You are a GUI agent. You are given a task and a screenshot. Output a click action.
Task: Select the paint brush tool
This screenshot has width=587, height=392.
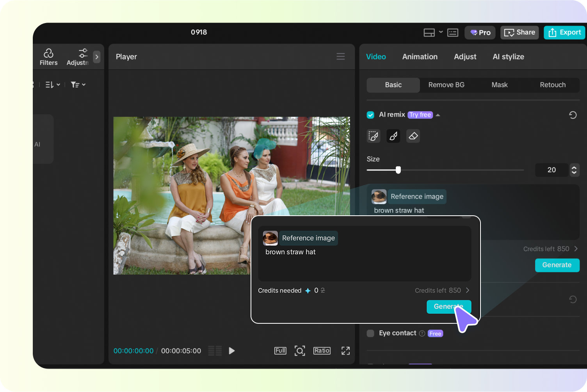pos(393,136)
